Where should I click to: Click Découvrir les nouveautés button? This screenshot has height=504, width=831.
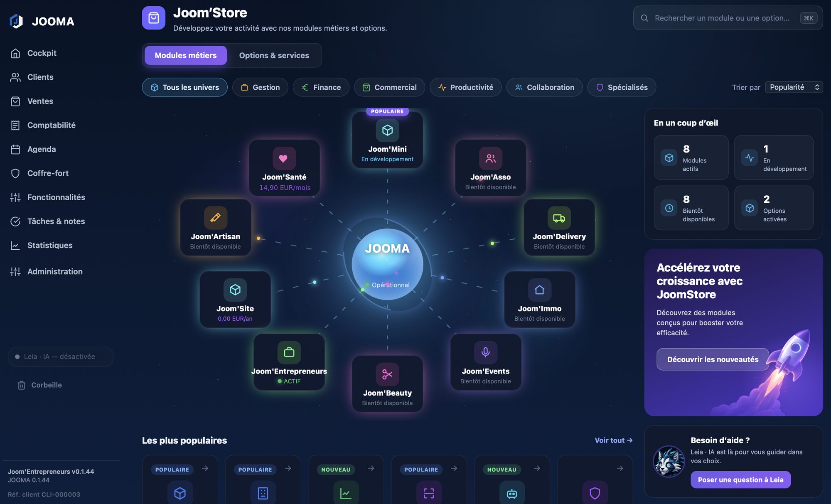pos(713,359)
